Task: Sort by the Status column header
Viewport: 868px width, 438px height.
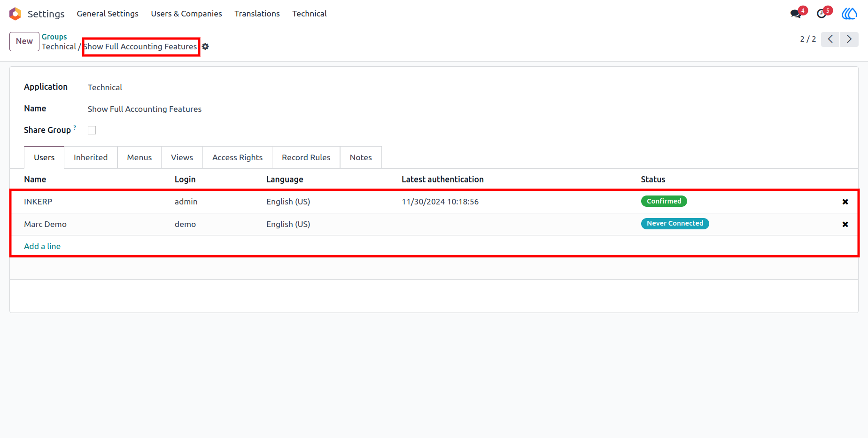Action: pyautogui.click(x=653, y=180)
